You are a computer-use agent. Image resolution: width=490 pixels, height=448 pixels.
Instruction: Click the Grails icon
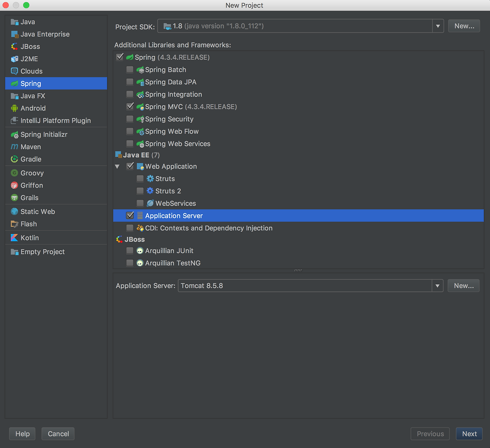click(x=15, y=198)
